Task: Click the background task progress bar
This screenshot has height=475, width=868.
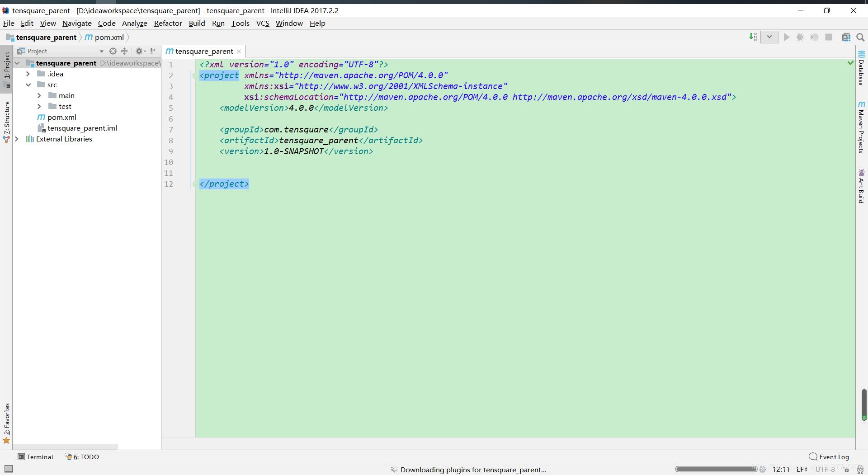Action: pos(716,469)
